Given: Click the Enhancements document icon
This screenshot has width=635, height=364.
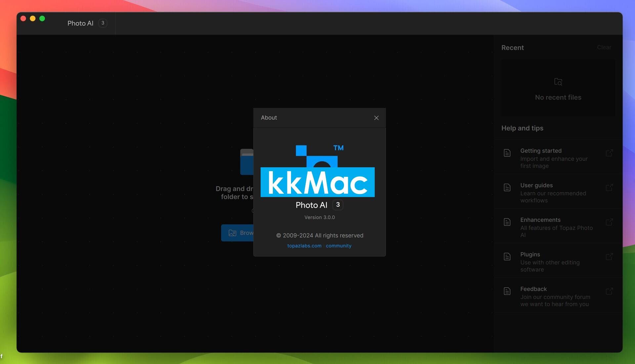Looking at the screenshot, I should pos(507,222).
